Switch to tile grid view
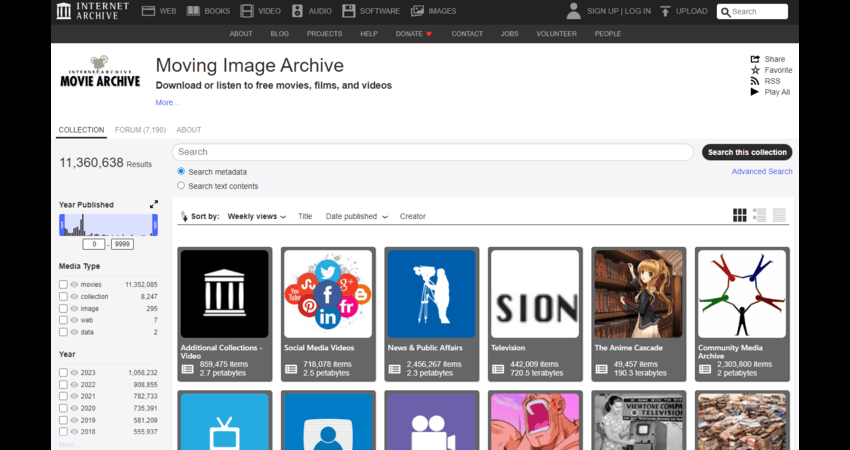This screenshot has height=450, width=850. [x=739, y=215]
